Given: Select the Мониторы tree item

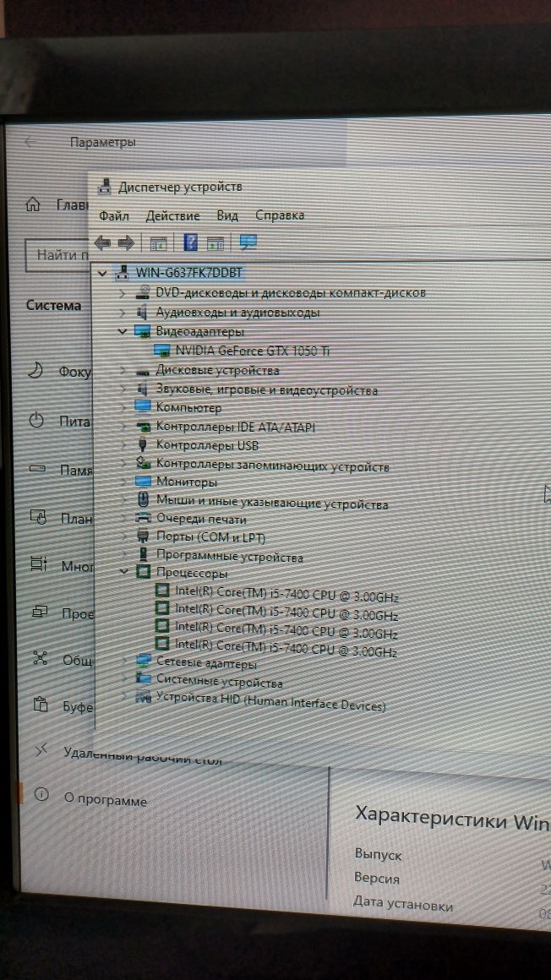Looking at the screenshot, I should 187,482.
